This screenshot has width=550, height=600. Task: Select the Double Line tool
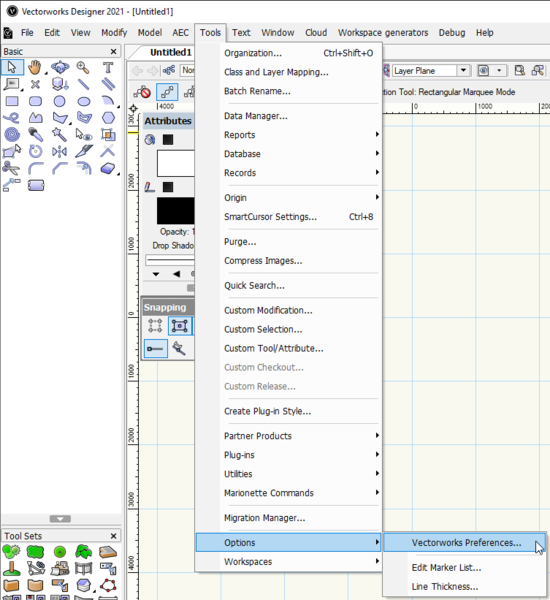(108, 84)
